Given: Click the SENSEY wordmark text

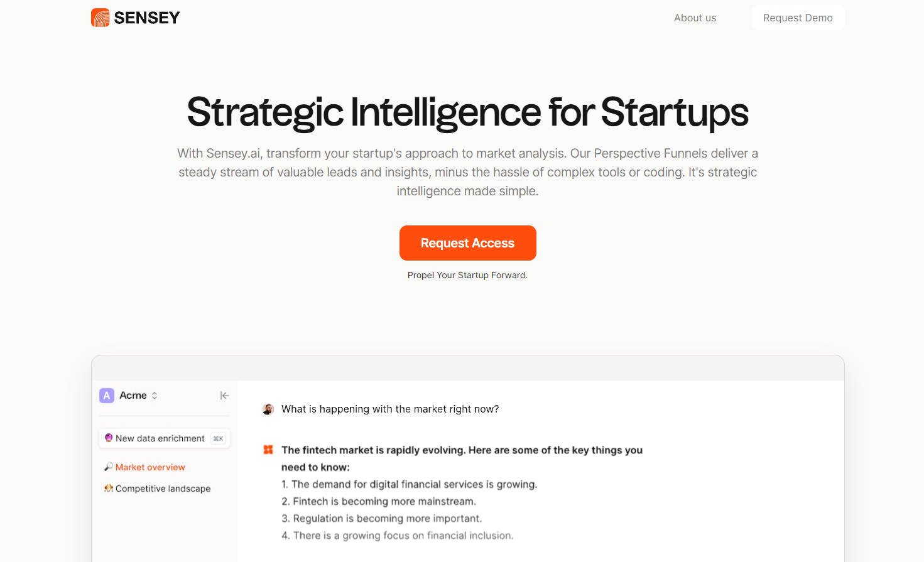Looking at the screenshot, I should click(147, 18).
